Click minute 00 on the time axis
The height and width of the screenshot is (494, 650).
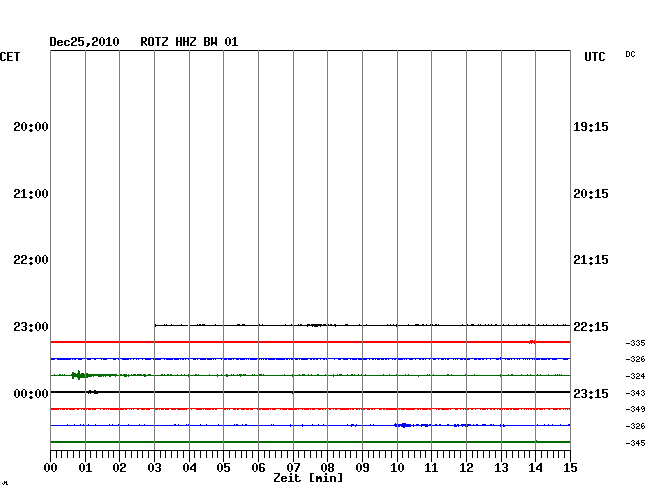tap(51, 468)
